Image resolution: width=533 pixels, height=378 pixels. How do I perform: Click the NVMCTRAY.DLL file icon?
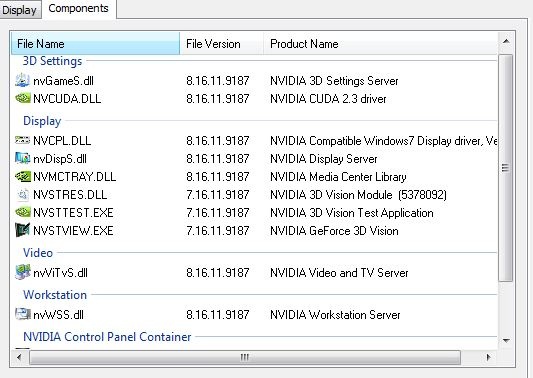[x=22, y=176]
